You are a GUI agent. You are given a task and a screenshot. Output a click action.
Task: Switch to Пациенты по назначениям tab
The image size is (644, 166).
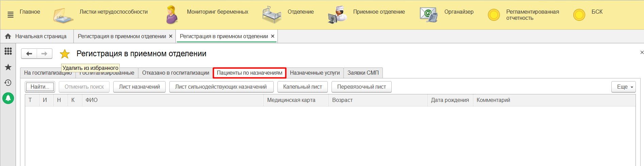249,73
